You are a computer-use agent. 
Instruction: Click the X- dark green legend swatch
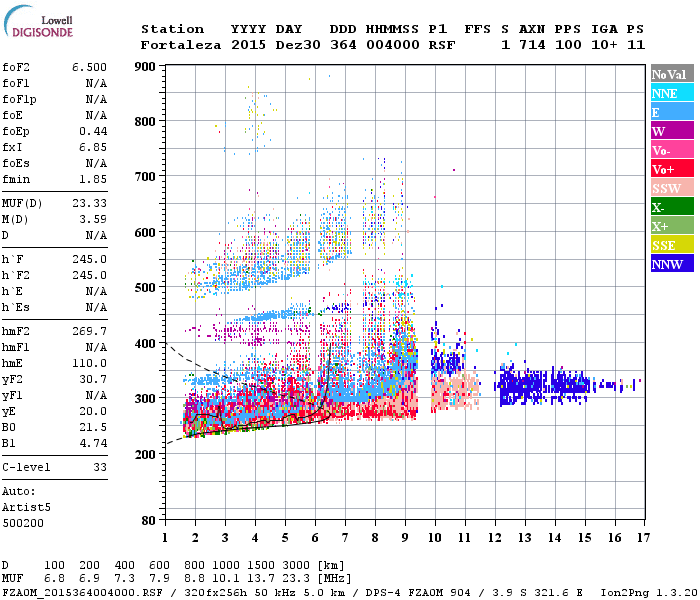click(672, 207)
